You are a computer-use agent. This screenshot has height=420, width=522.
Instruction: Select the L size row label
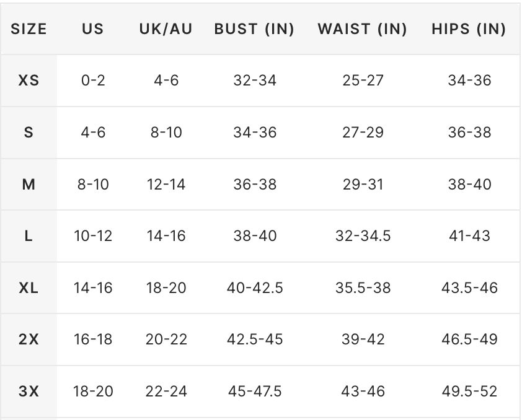point(29,236)
